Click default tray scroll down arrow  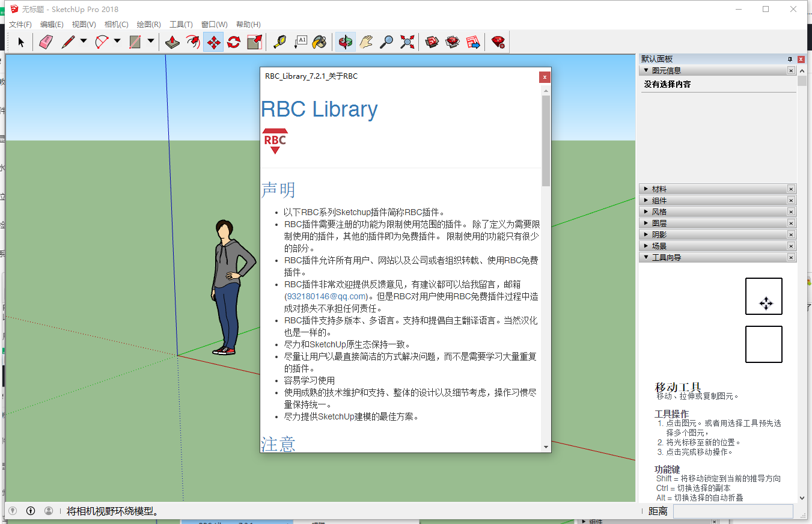802,498
